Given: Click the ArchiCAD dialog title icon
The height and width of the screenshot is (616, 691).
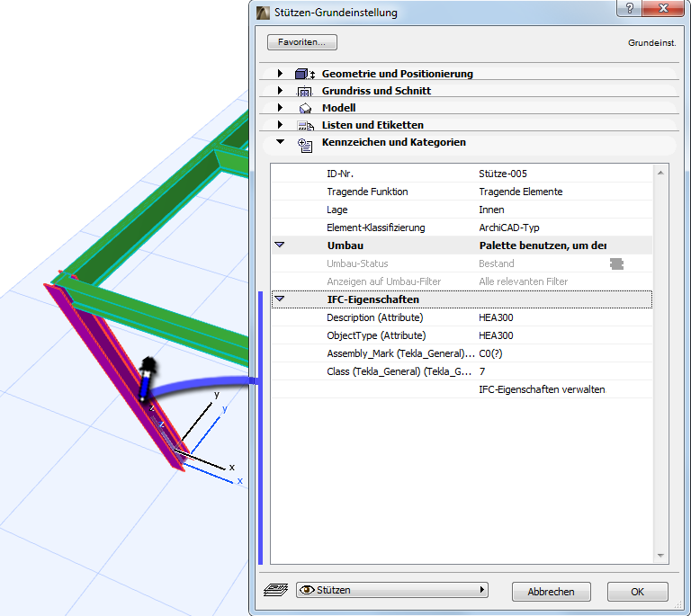Looking at the screenshot, I should pyautogui.click(x=263, y=13).
